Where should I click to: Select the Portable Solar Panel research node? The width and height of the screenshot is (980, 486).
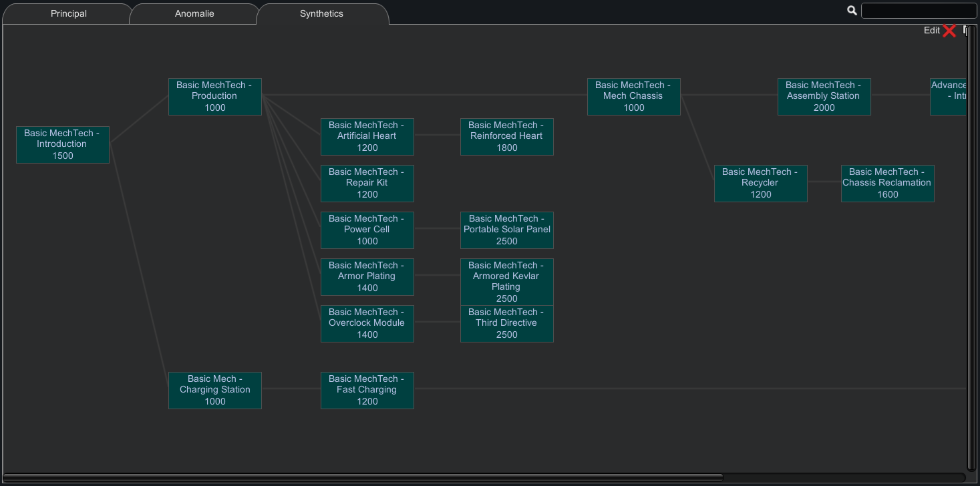(507, 230)
